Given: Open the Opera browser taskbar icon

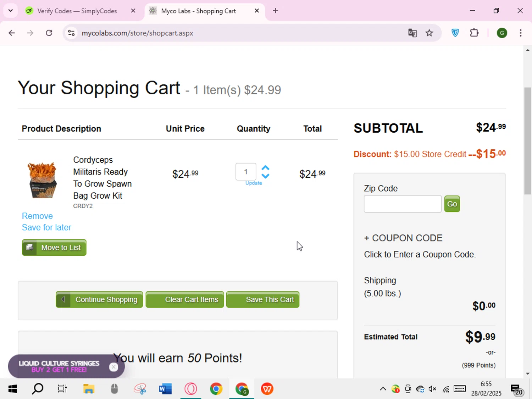Looking at the screenshot, I should (191, 389).
